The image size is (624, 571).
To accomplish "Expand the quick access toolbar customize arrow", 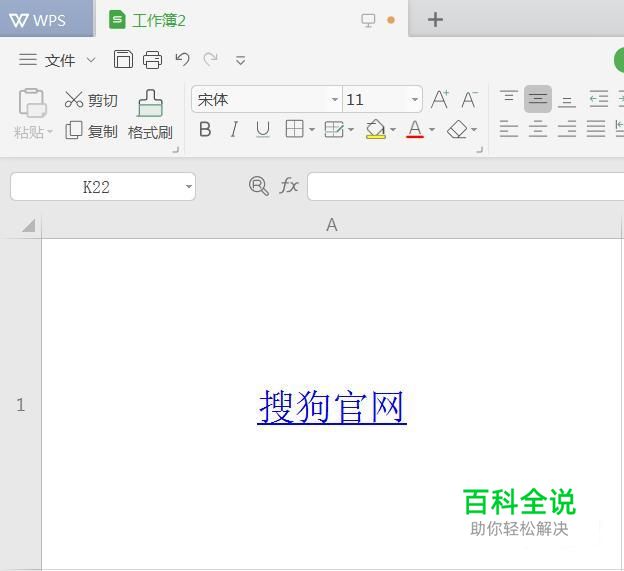I will point(240,60).
